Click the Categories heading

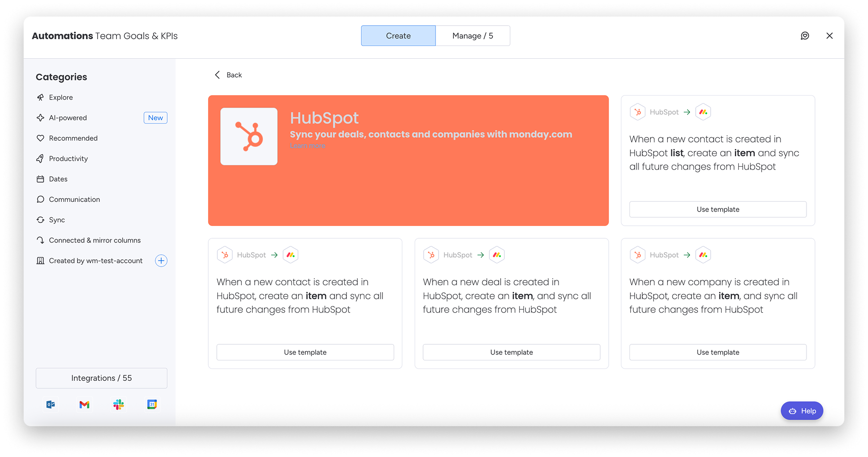tap(62, 77)
